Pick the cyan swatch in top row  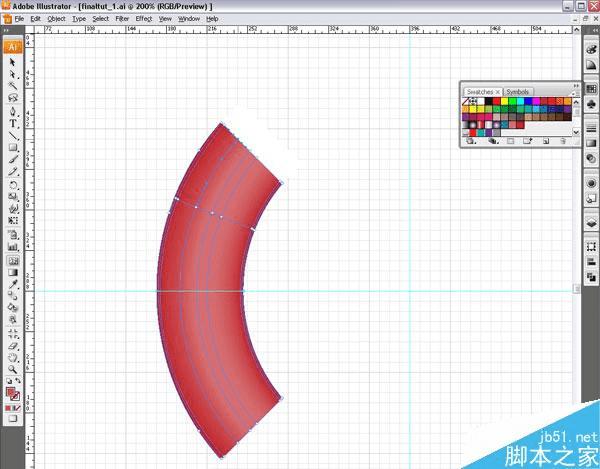[x=520, y=101]
